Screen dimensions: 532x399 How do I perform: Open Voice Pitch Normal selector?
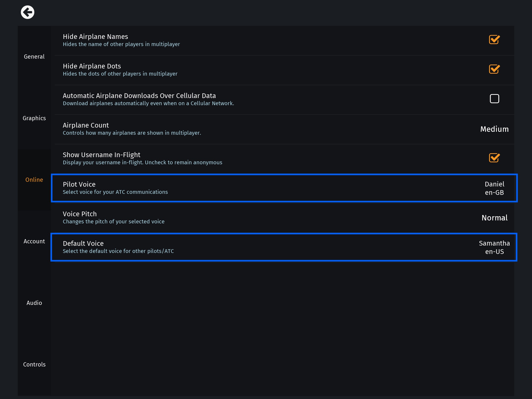tap(494, 218)
